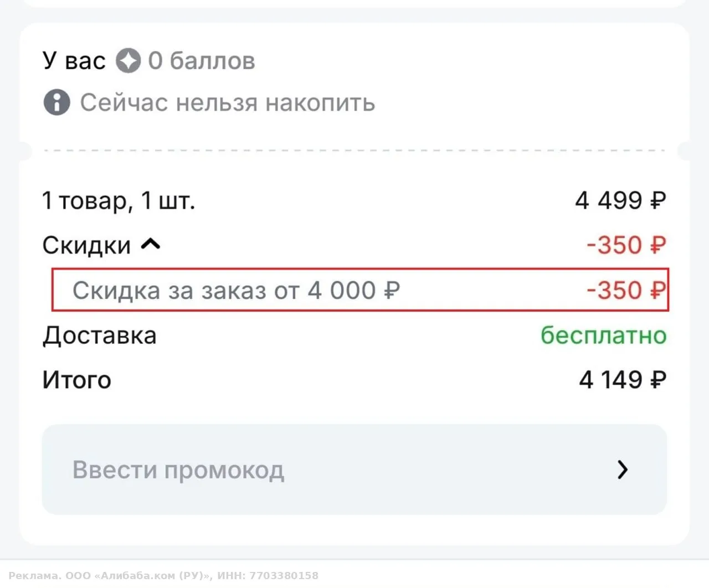Tap the final total 4 149 ₽

pos(623,380)
